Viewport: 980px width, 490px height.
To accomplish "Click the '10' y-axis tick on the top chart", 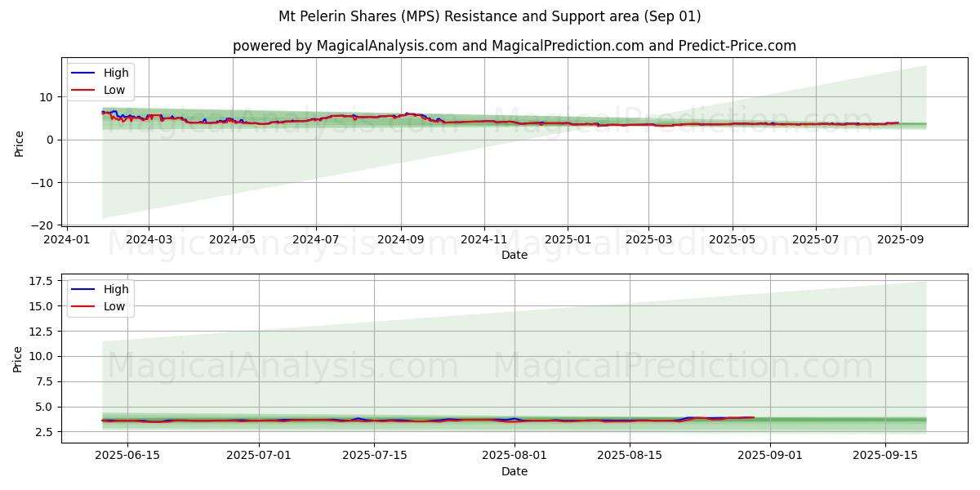I will coord(47,97).
